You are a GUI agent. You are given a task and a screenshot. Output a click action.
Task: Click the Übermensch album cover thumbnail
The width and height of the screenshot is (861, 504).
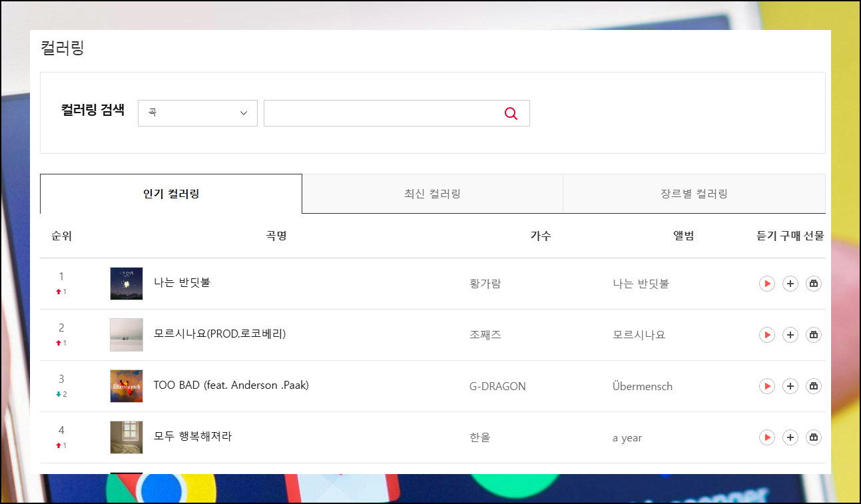point(127,386)
